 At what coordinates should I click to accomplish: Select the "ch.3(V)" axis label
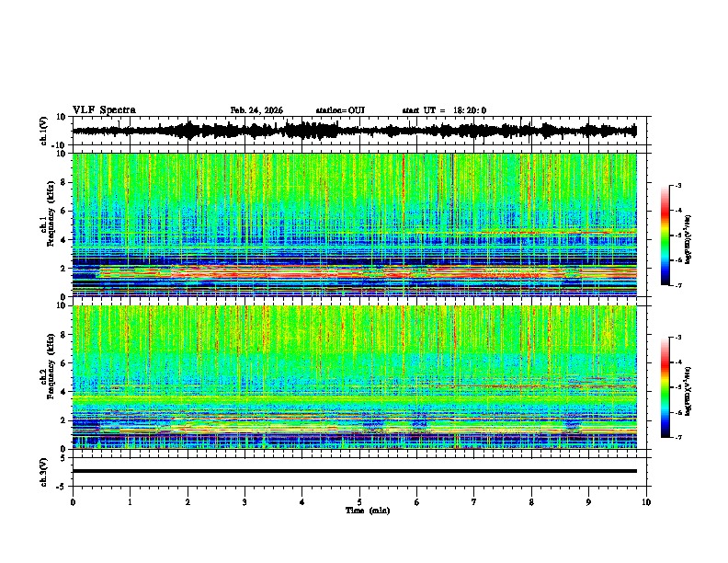44,472
